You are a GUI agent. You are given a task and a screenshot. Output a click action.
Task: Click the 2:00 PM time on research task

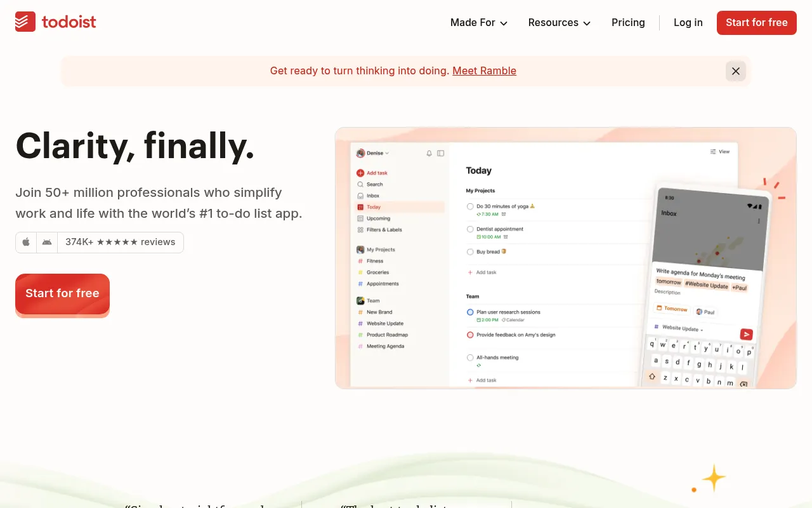(487, 320)
